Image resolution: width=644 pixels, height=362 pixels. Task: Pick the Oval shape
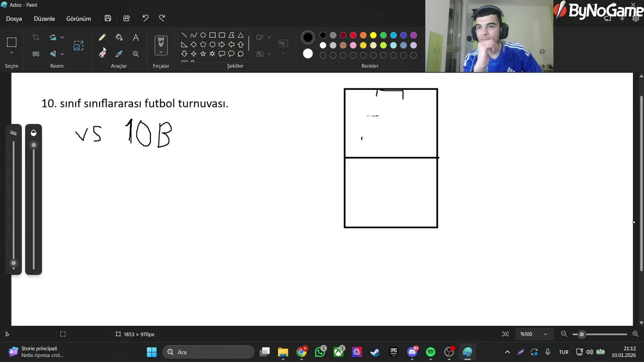coord(203,35)
